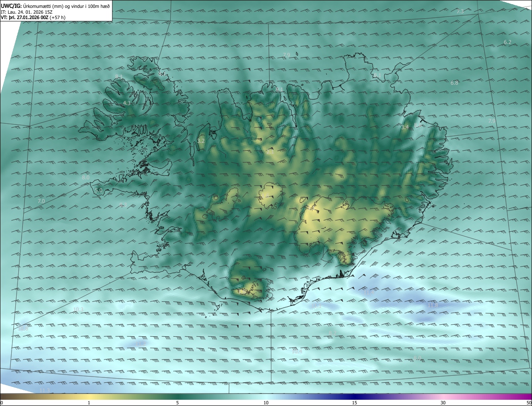
Task: Select the 7.0 value label on the map
Action: point(41,201)
